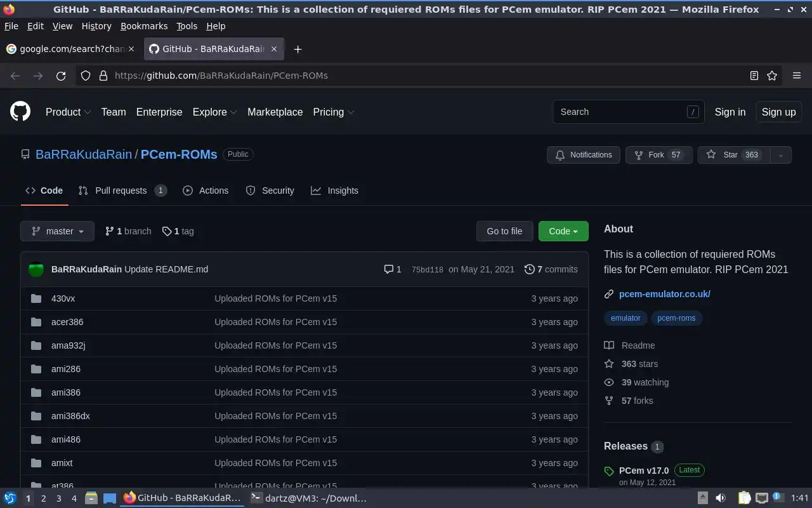812x508 pixels.
Task: Switch to the Actions tab
Action: (206, 190)
